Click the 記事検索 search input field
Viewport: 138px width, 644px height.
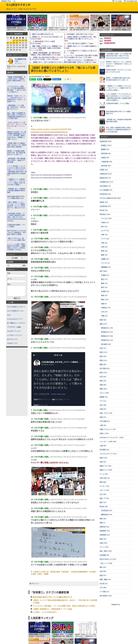click(14, 266)
